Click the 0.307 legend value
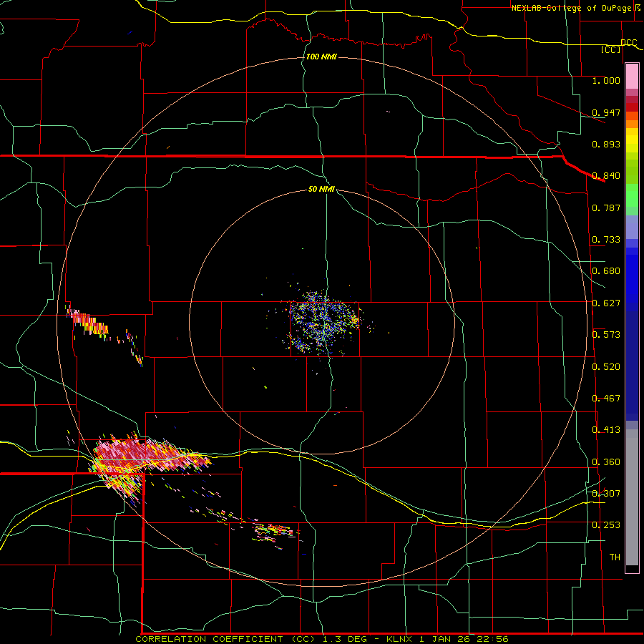Screen dimensions: 644x644 [606, 494]
